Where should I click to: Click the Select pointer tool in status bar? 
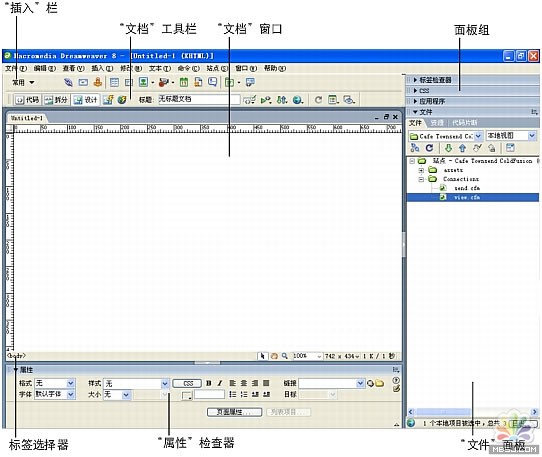(x=263, y=356)
